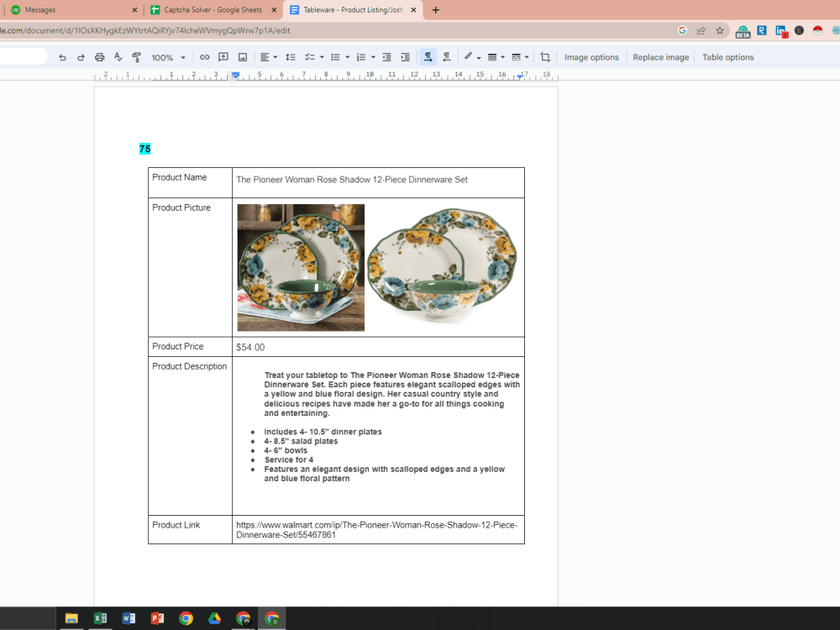Viewport: 840px width, 630px height.
Task: Insert a link
Action: pos(205,57)
